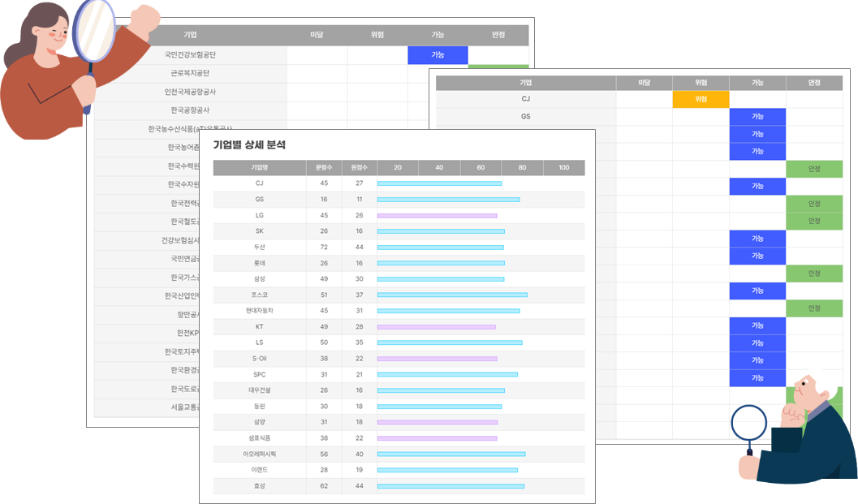Click the 동원 company name
The image size is (858, 504).
pyautogui.click(x=260, y=406)
